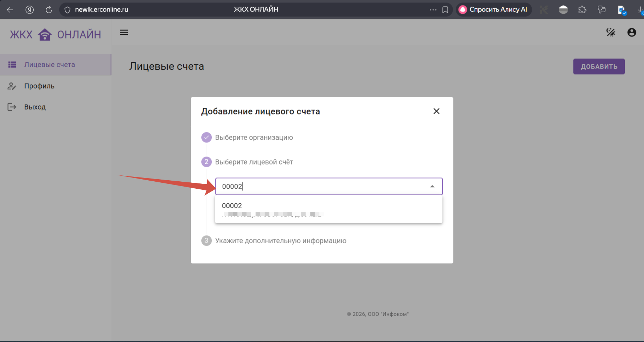Open the user account icon menu
644x342 pixels.
point(632,33)
